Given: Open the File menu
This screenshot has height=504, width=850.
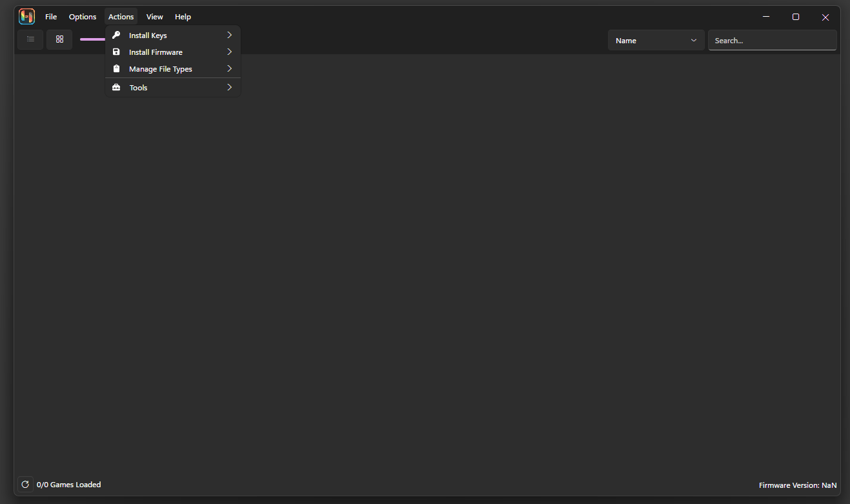Looking at the screenshot, I should [50, 16].
